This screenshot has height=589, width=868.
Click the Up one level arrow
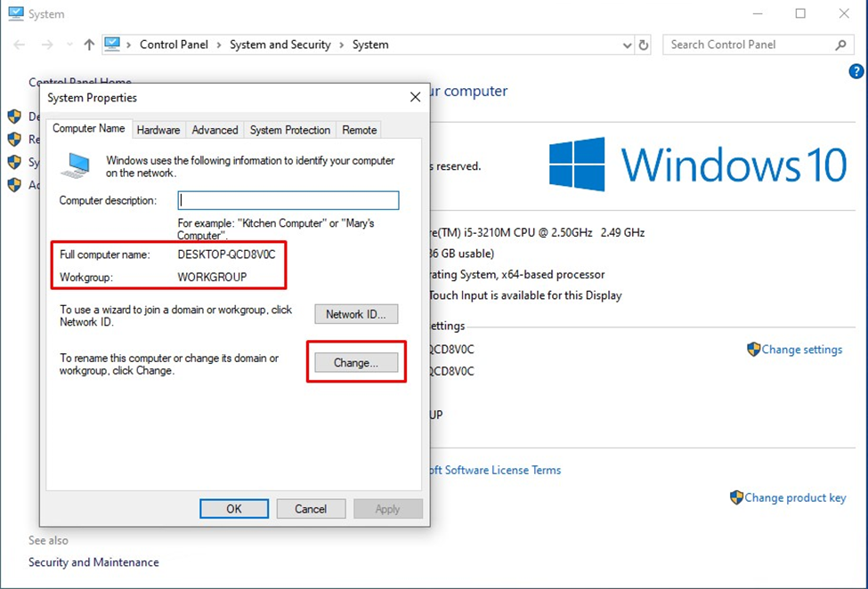click(89, 44)
